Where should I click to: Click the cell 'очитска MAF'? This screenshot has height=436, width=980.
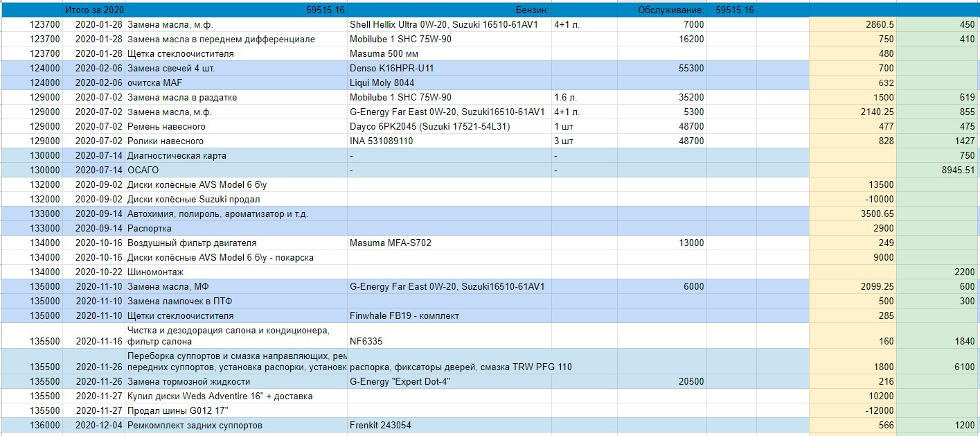[236, 83]
